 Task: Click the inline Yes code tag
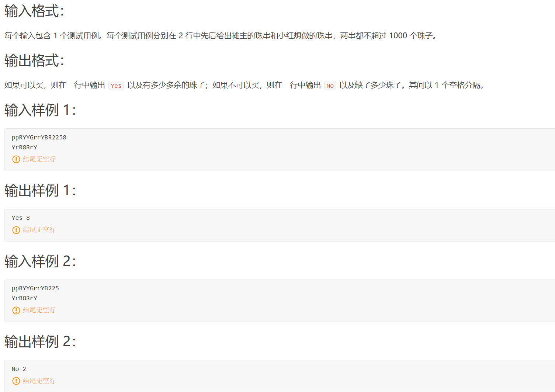[x=116, y=86]
